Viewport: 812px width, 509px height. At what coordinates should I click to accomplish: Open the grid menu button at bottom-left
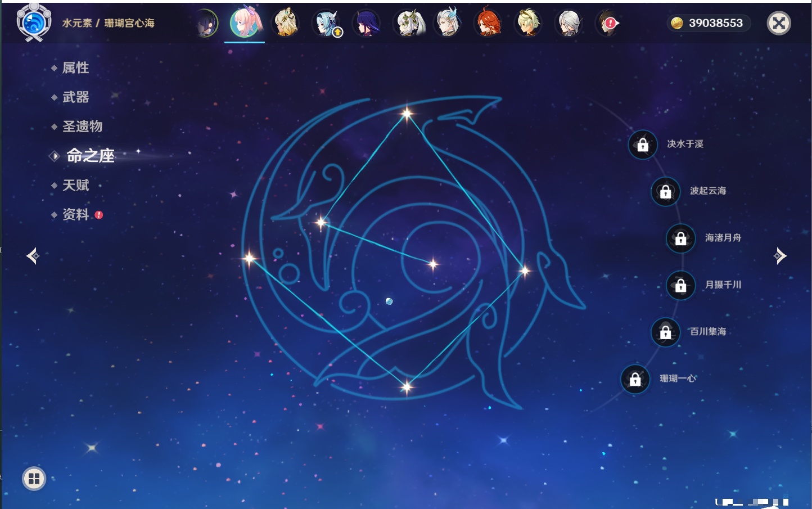tap(34, 479)
